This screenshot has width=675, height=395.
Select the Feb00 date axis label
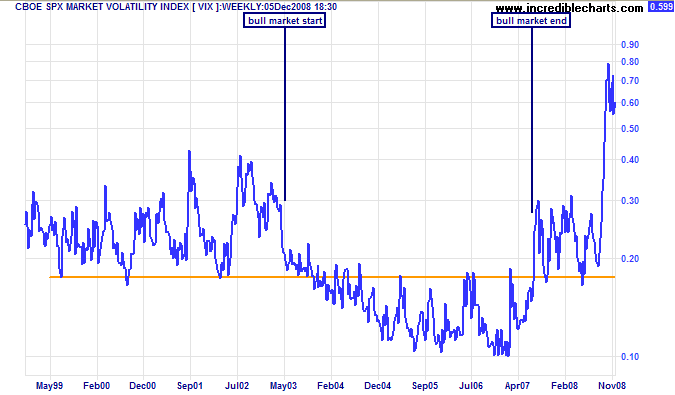tap(96, 386)
